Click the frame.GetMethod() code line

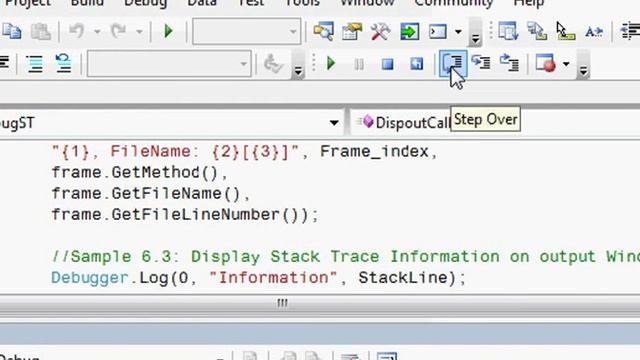click(x=139, y=173)
